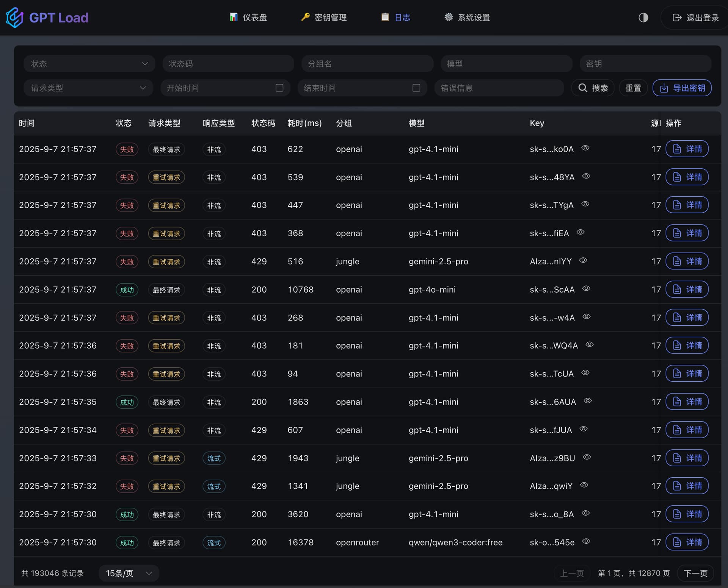Open the 15条/页 page size dropdown
728x588 pixels.
pos(129,573)
